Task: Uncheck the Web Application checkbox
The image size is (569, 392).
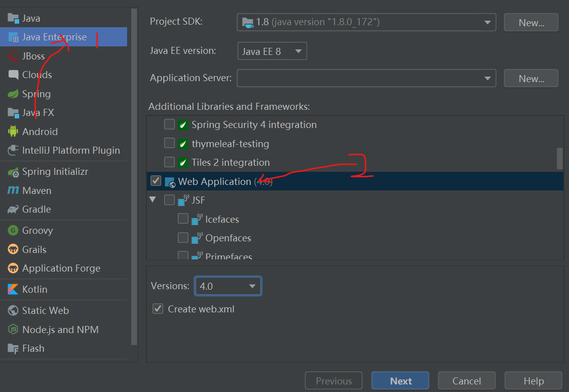Action: (156, 181)
